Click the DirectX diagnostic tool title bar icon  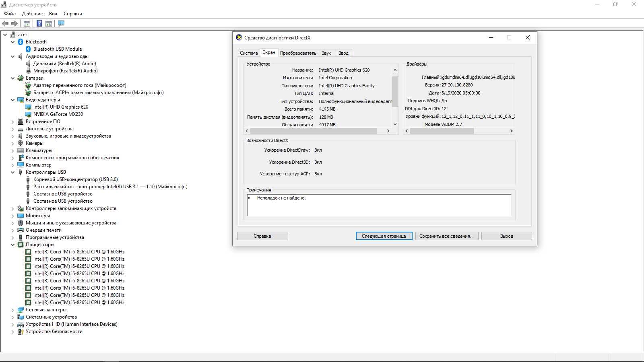pyautogui.click(x=239, y=37)
